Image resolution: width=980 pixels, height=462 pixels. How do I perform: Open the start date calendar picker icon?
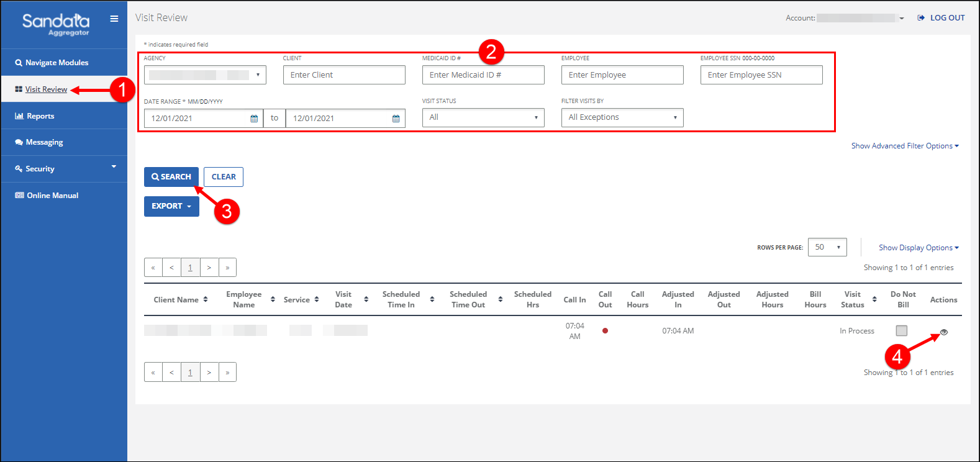click(x=254, y=119)
